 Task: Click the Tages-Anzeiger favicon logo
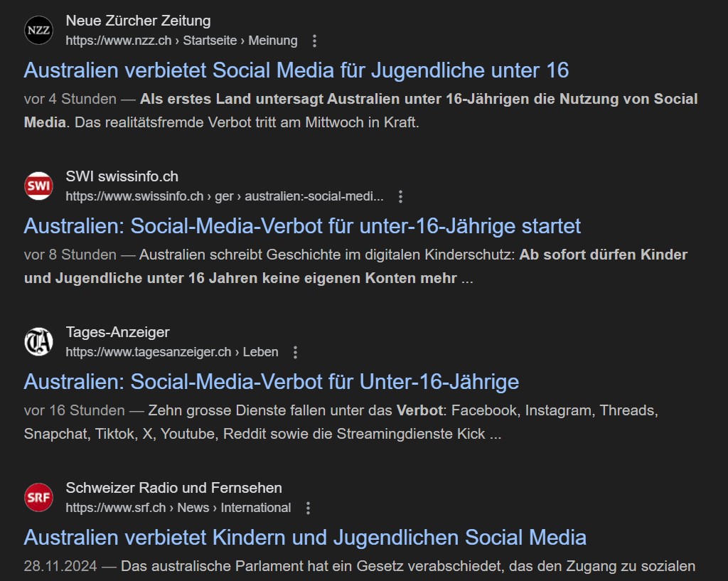[x=38, y=342]
